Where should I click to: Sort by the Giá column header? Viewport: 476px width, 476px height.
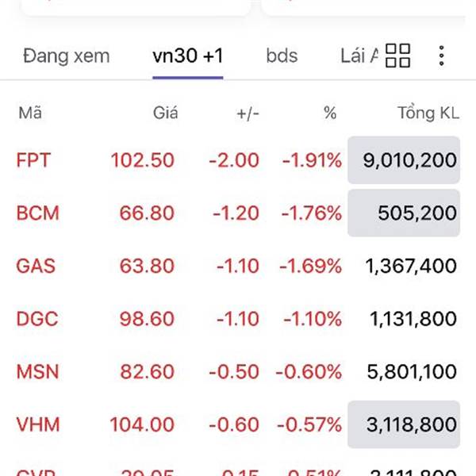pos(166,113)
